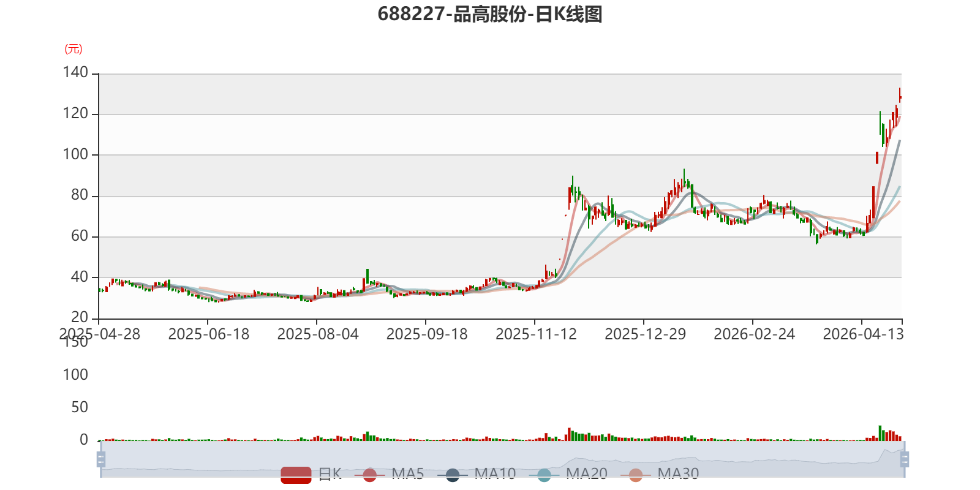Click the 2025-11-12 date axis label
The image size is (980, 490).
coord(536,334)
